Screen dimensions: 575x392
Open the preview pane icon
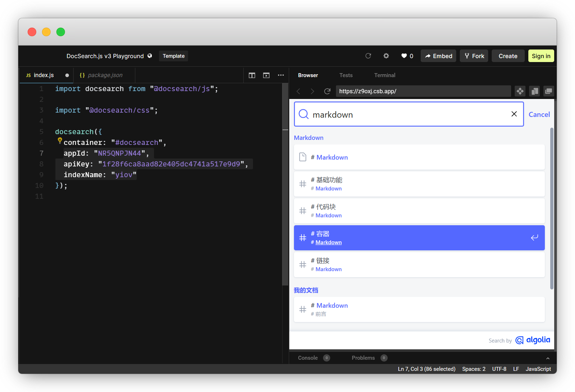266,75
